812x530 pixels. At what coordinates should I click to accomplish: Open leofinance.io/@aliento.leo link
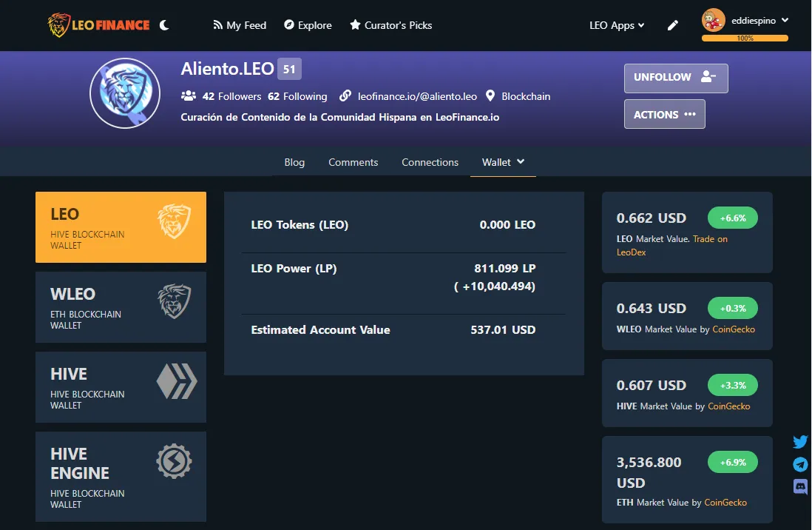tap(417, 96)
